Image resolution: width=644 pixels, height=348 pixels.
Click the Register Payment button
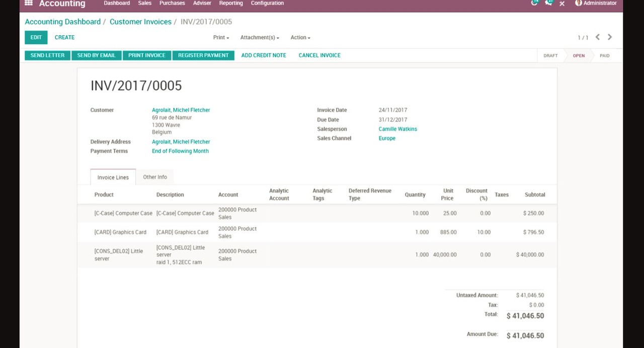[203, 55]
